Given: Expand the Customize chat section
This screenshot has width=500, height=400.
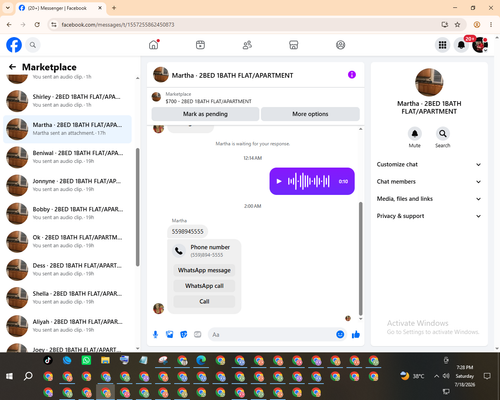Looking at the screenshot, I should (x=429, y=164).
